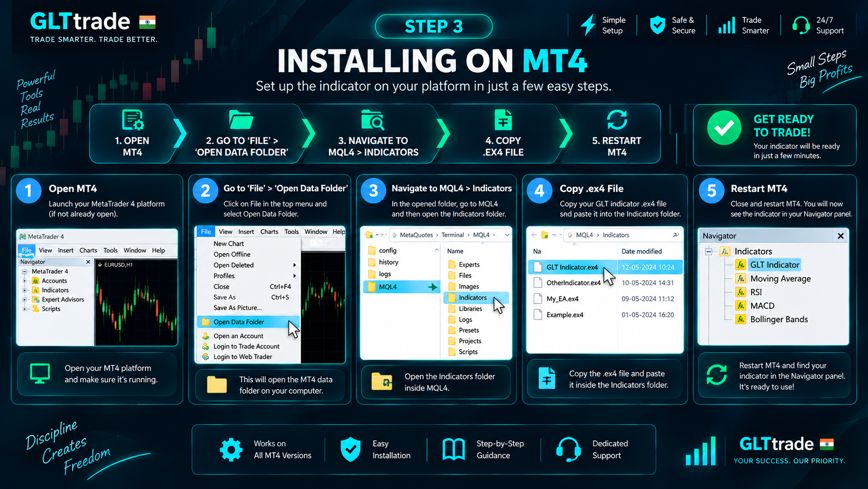The image size is (868, 489).
Task: Click the shield icon beside 'Easy Installation'
Action: [x=350, y=450]
